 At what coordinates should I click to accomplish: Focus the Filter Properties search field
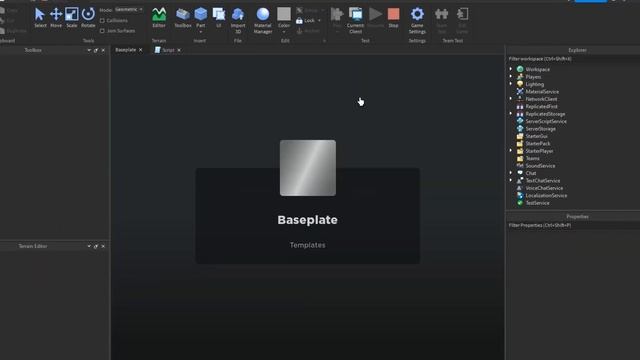coord(573,225)
